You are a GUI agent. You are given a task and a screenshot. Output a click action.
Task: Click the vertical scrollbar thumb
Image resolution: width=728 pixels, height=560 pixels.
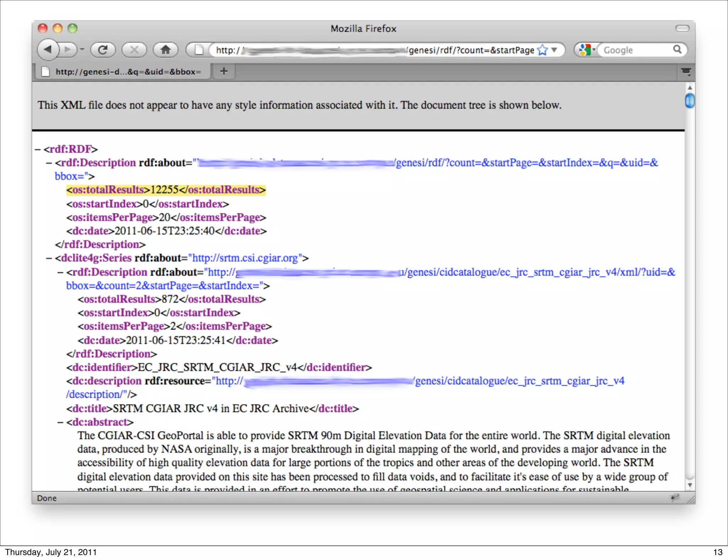click(690, 101)
